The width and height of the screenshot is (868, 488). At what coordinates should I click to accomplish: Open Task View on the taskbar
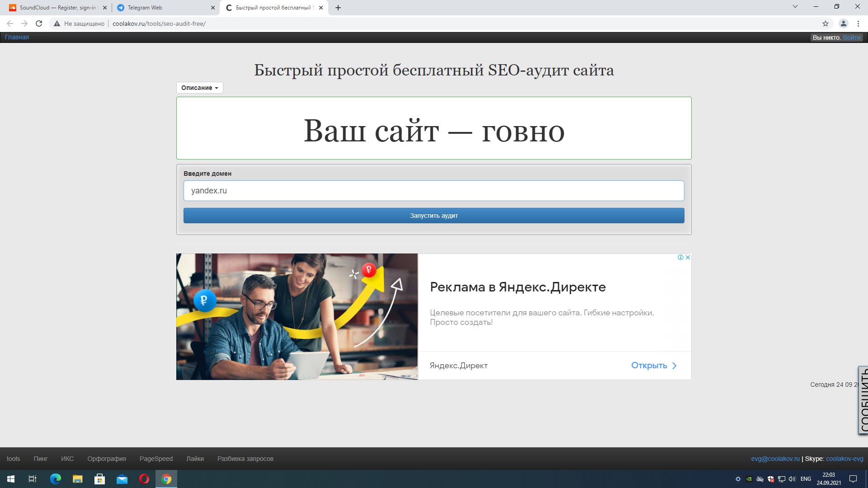(x=33, y=479)
